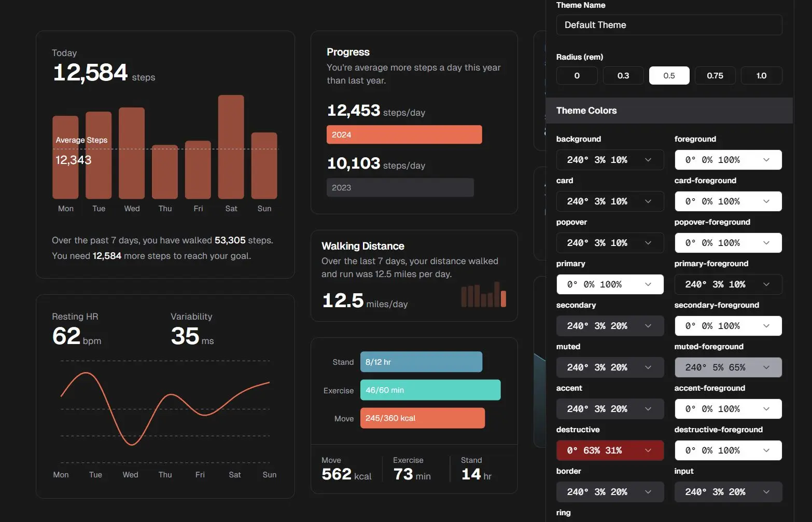Open the background color dropdown
Screen dimensions: 812x522
point(610,159)
